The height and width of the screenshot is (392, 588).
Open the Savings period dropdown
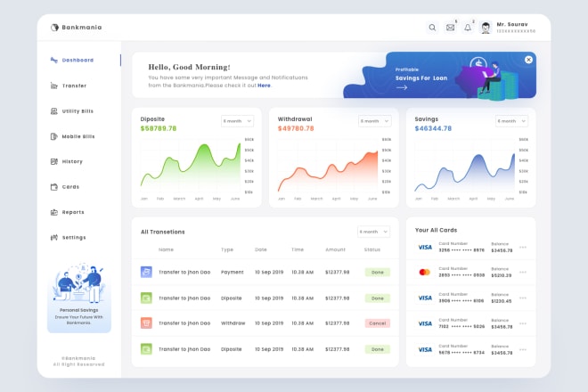pyautogui.click(x=512, y=121)
